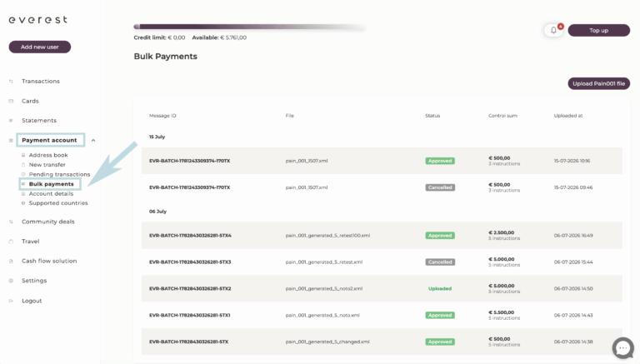640x364 pixels.
Task: Open batch EVR-BATCH-17828430326281-5TX3
Action: tap(190, 262)
